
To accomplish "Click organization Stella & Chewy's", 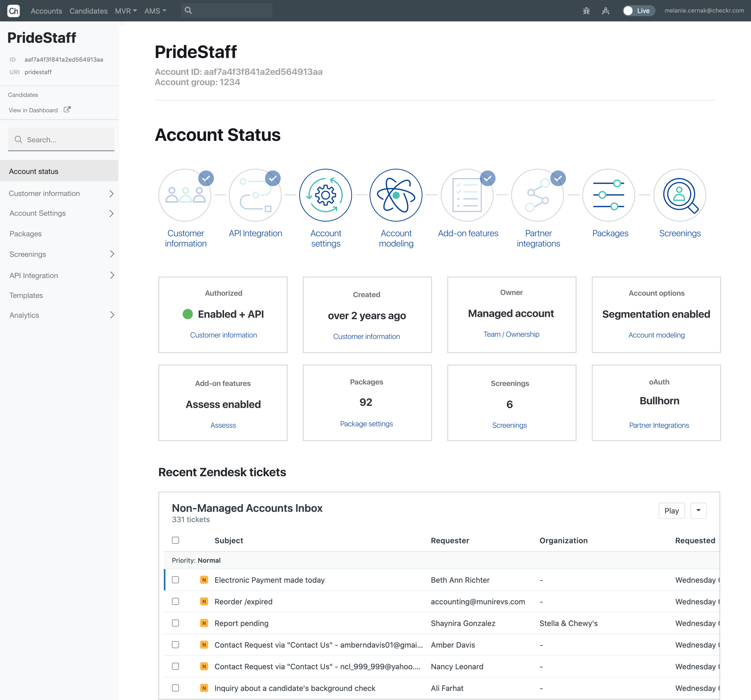I will tap(569, 623).
